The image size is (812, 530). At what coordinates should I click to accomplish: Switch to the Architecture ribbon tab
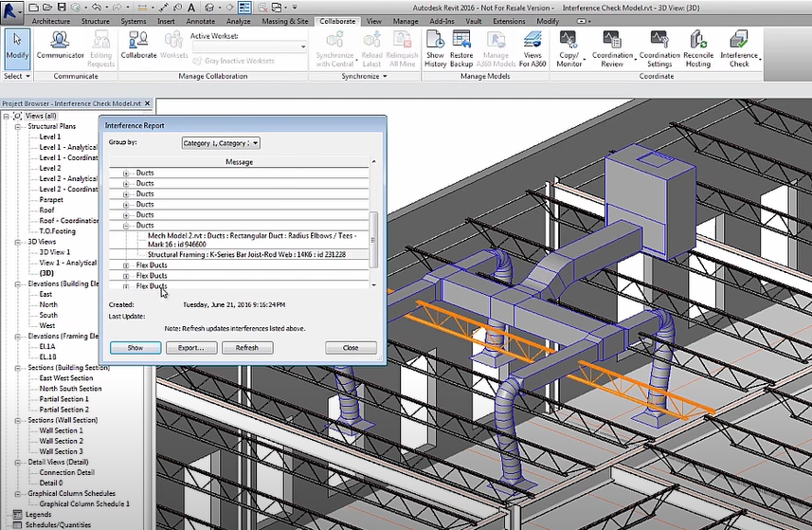coord(51,21)
